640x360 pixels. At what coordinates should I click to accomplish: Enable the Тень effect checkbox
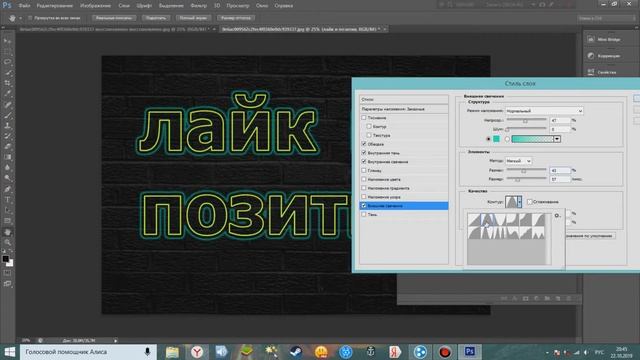pyautogui.click(x=364, y=214)
